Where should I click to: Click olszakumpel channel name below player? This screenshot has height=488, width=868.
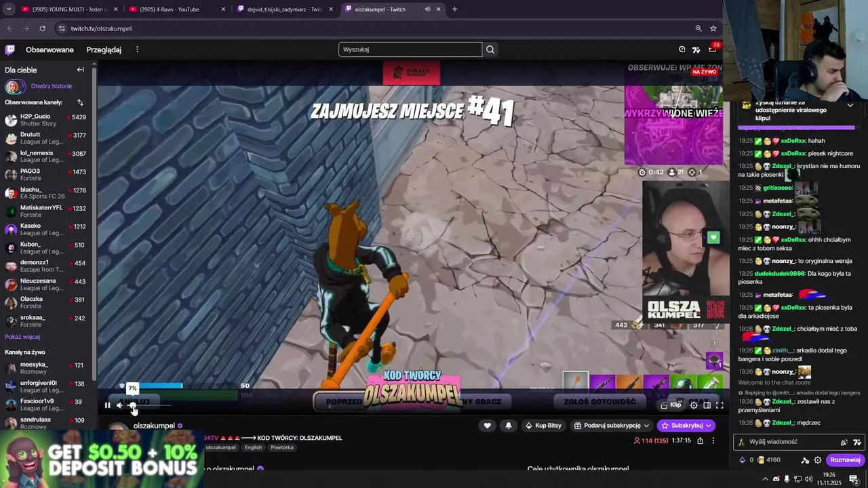154,426
